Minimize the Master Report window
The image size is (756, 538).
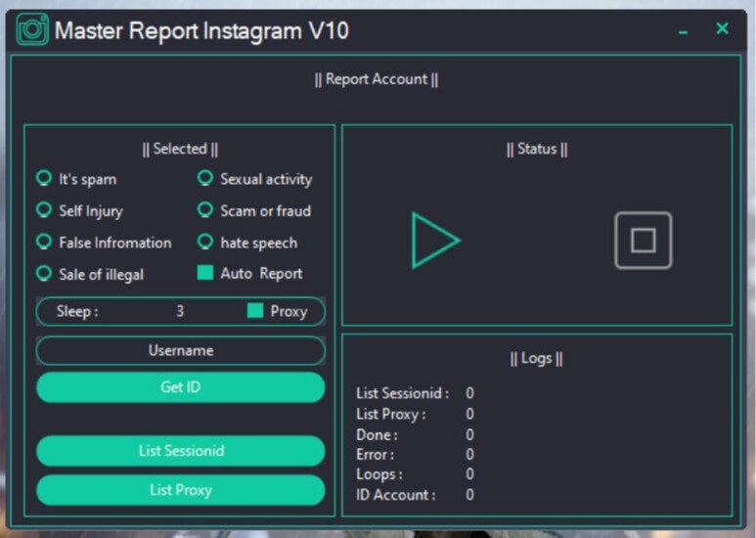[x=683, y=32]
